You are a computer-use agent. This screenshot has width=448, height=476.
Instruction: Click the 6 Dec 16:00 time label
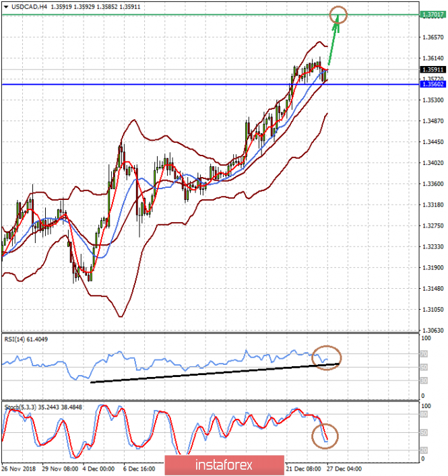click(x=140, y=467)
